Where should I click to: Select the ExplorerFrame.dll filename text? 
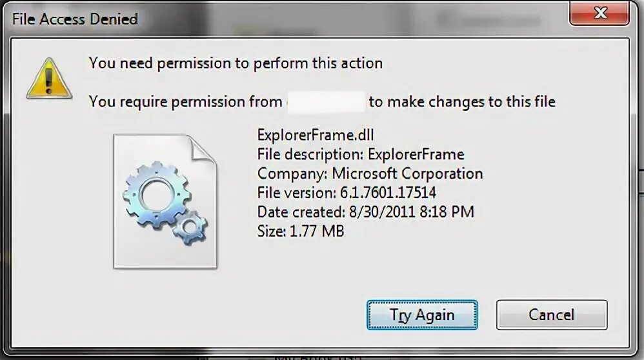(x=316, y=135)
